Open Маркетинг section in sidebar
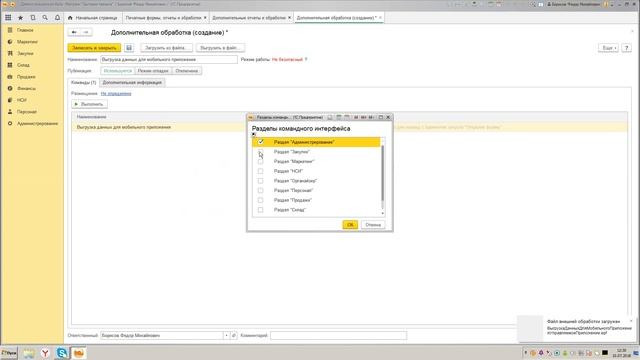The image size is (640, 360). [27, 42]
